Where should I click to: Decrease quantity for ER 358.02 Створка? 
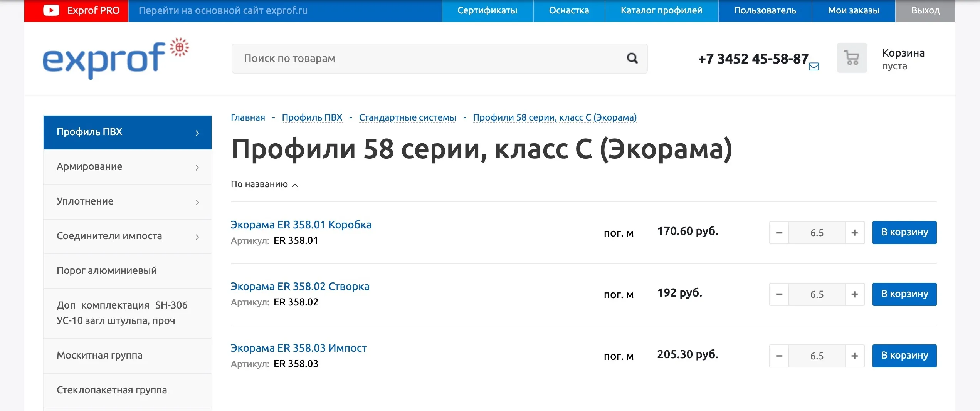(779, 294)
